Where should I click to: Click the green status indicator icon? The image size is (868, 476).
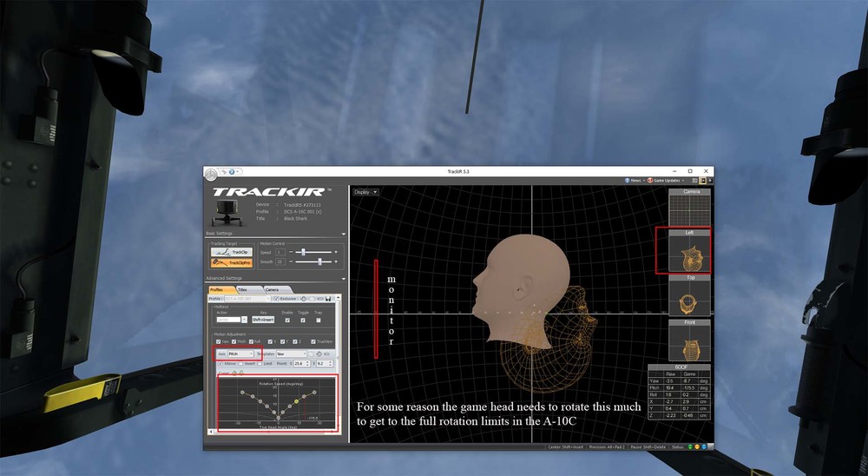click(690, 446)
